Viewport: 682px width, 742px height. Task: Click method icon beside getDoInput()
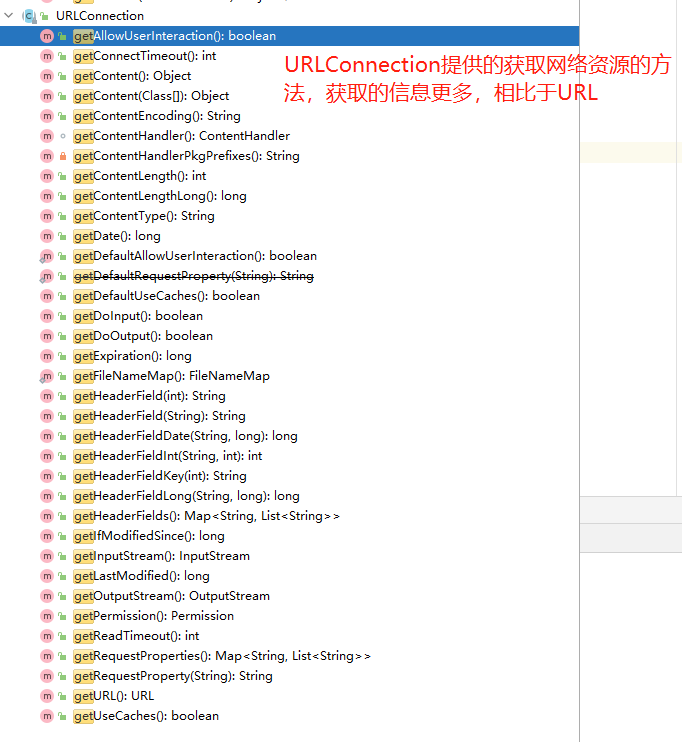click(47, 316)
